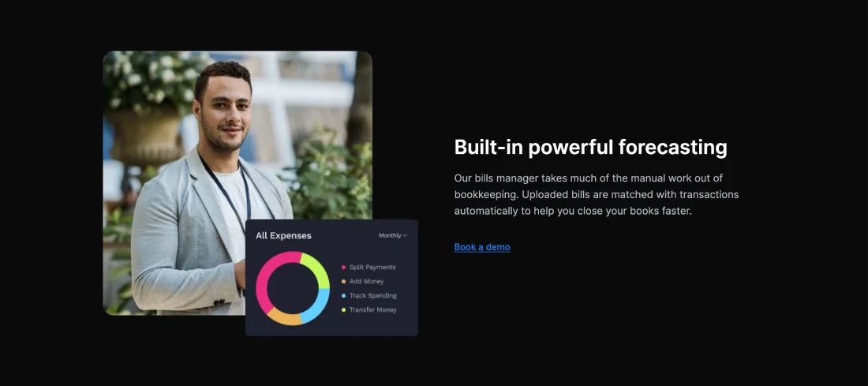Click the Built-in powerful forecasting heading
The height and width of the screenshot is (386, 868).
click(591, 148)
